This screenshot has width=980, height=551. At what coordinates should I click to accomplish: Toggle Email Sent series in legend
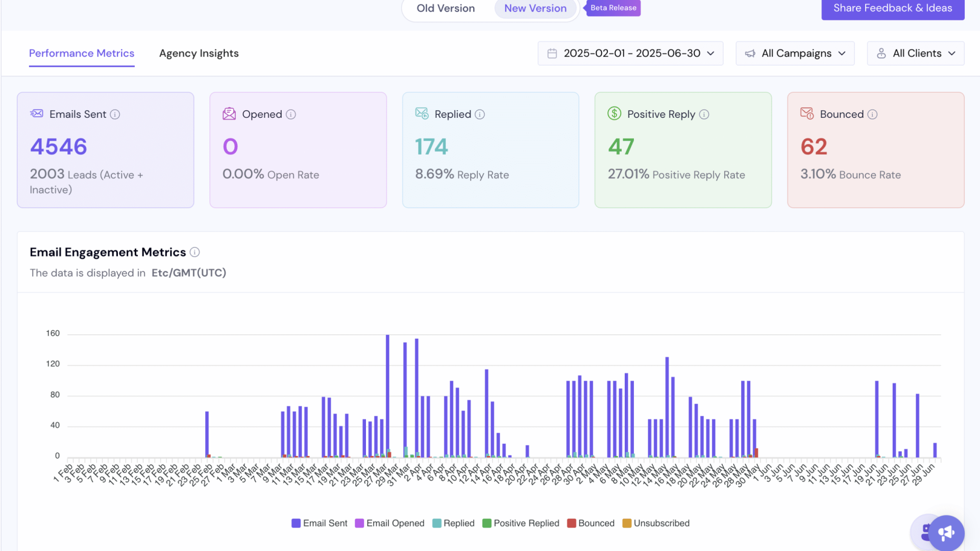[319, 523]
